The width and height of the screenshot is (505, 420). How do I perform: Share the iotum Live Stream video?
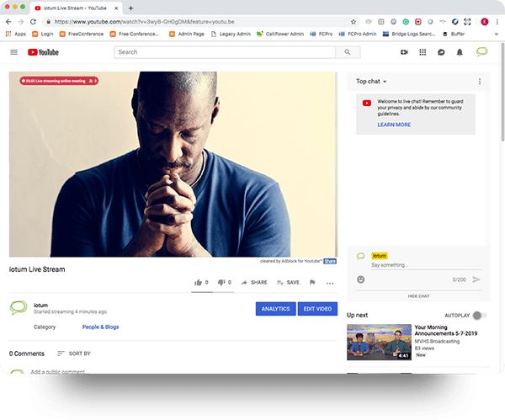(254, 283)
